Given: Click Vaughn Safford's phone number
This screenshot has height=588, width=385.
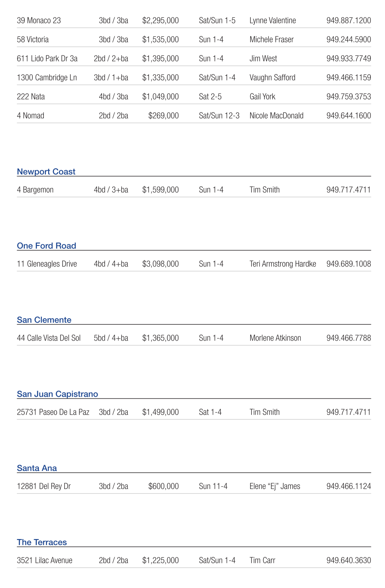Looking at the screenshot, I should coord(348,78).
